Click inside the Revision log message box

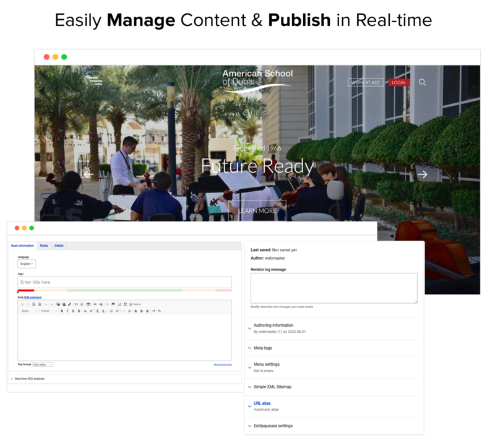334,288
